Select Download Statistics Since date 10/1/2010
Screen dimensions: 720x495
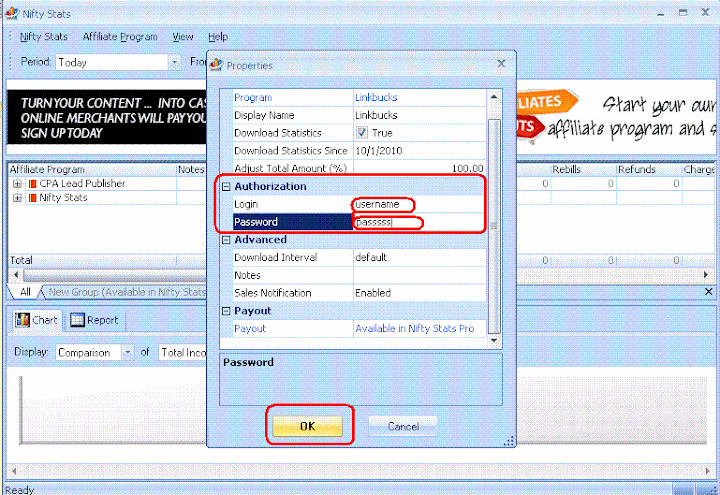point(379,151)
